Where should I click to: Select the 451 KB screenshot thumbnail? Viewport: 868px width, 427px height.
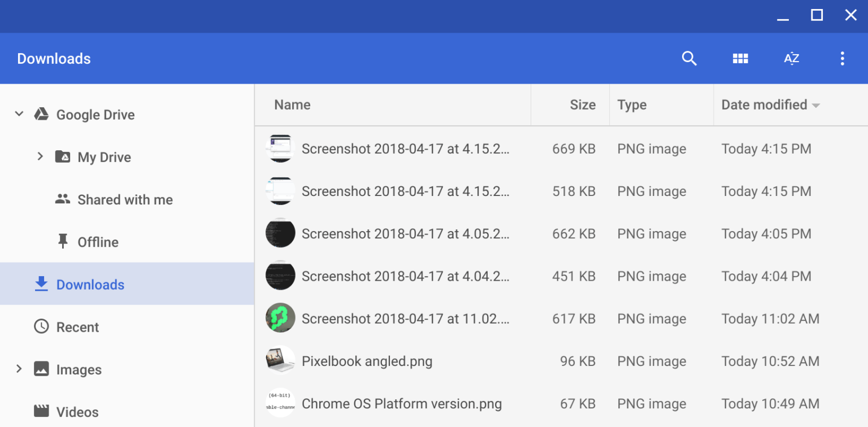pos(280,276)
